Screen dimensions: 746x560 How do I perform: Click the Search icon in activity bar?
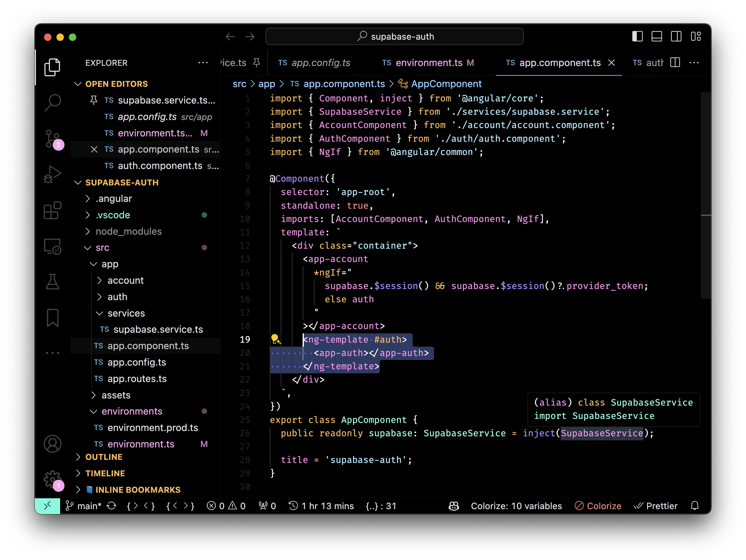pyautogui.click(x=52, y=102)
